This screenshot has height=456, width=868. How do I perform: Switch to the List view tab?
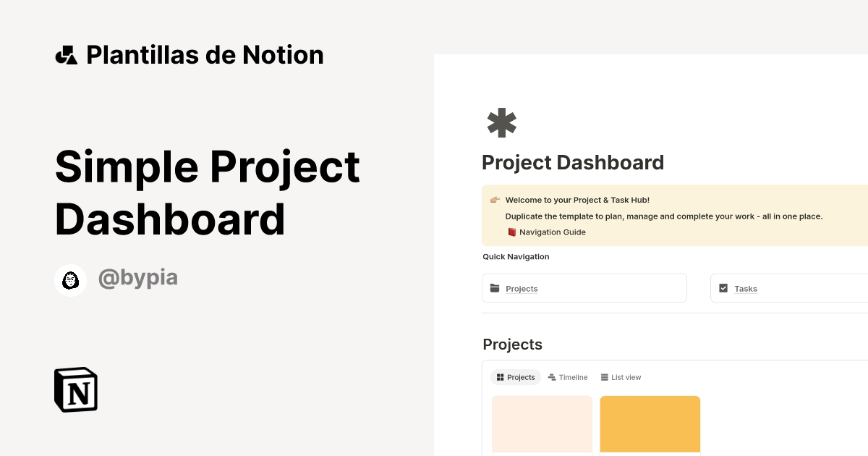coord(621,377)
